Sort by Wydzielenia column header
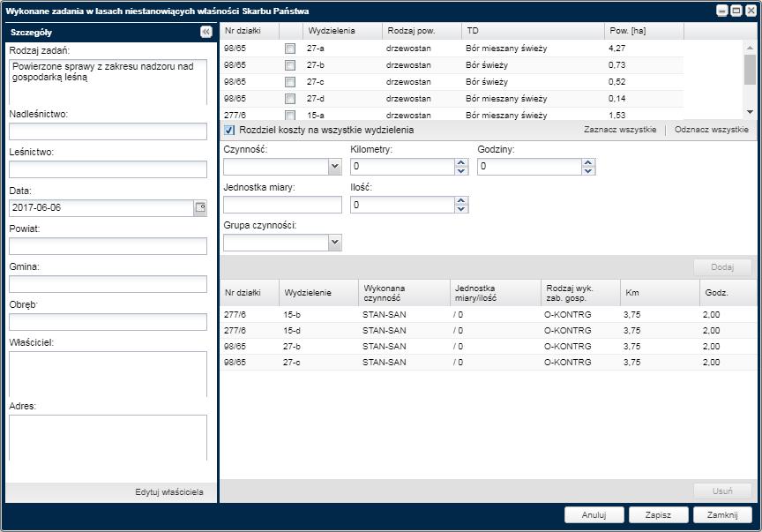This screenshot has width=762, height=532. [x=342, y=31]
